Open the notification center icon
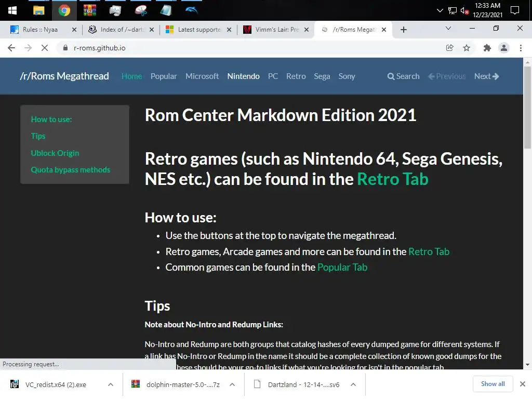The height and width of the screenshot is (399, 532). (x=515, y=10)
